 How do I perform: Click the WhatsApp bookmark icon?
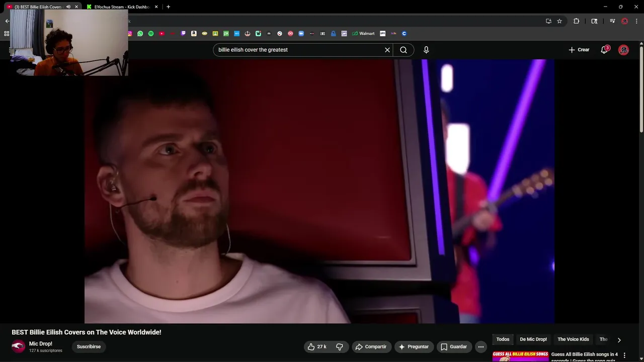point(140,34)
